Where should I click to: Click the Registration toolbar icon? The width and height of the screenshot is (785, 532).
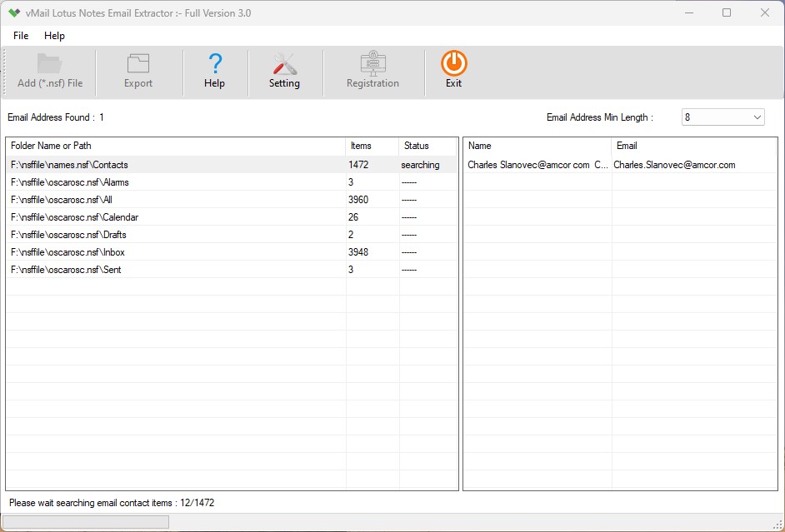point(373,63)
